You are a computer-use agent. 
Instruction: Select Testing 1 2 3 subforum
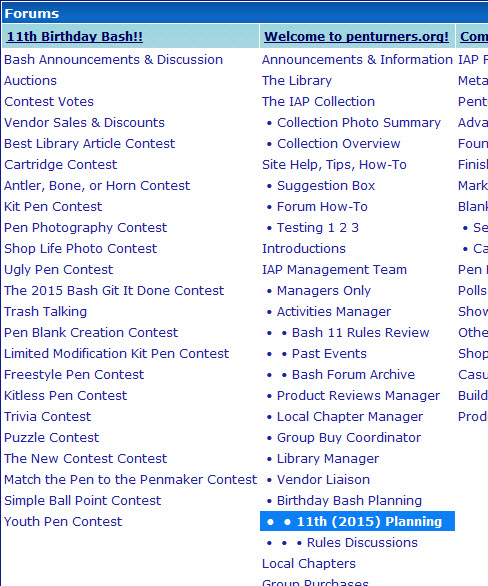318,228
